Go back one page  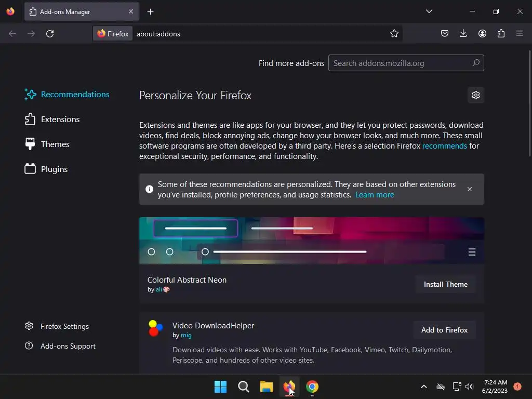pos(12,34)
